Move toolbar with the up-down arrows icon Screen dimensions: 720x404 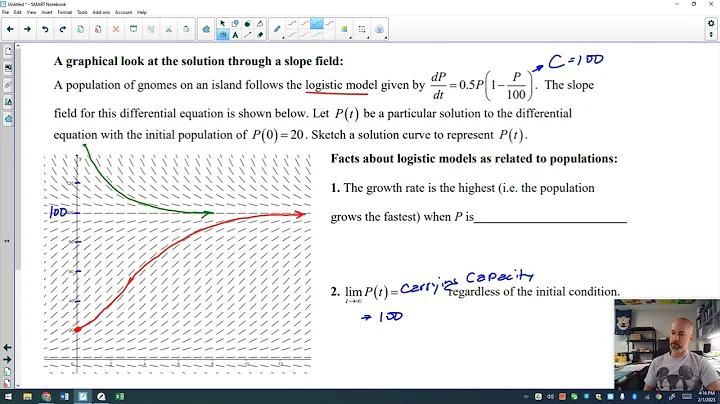click(x=711, y=35)
